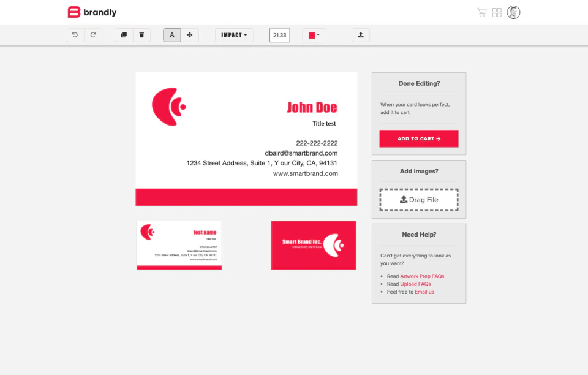This screenshot has width=588, height=375.
Task: Switch to the move tool
Action: pos(189,35)
